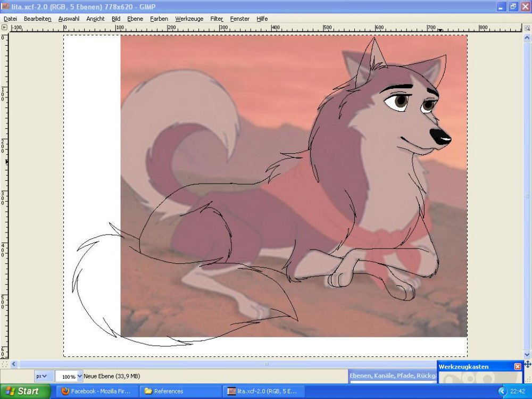
Task: Click the vertical scrollbar thumb
Action: click(x=527, y=196)
